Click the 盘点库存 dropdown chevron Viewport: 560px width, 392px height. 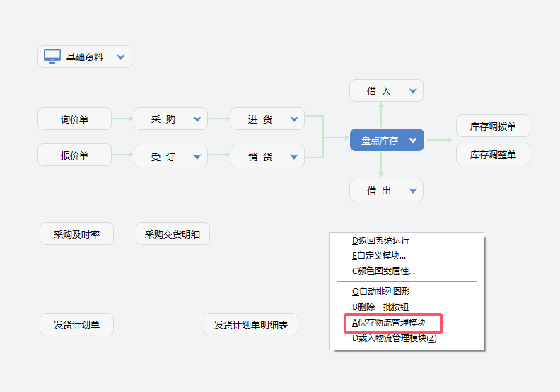click(x=414, y=141)
